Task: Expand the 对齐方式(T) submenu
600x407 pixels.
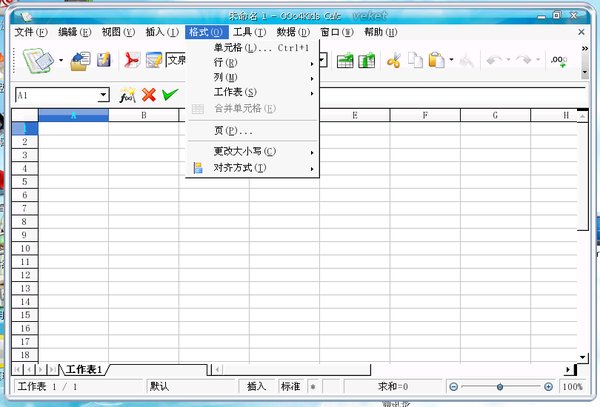Action: (252, 168)
